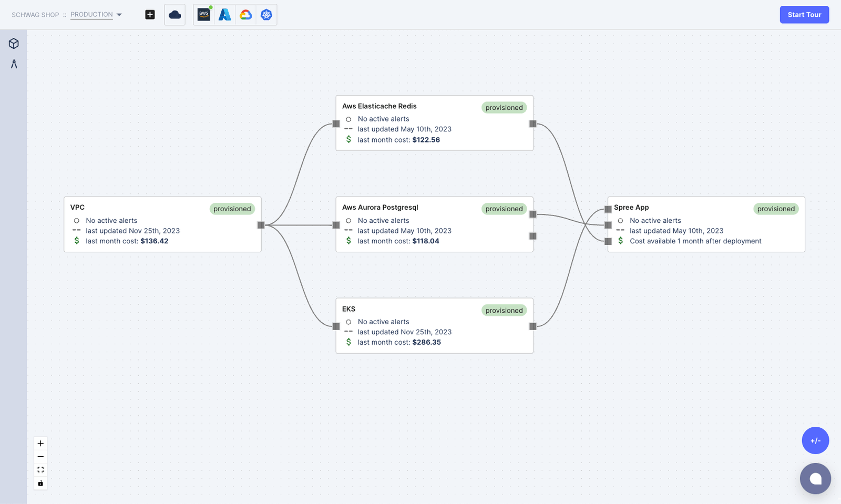Click the SCHWAG SHOP project link

point(35,15)
